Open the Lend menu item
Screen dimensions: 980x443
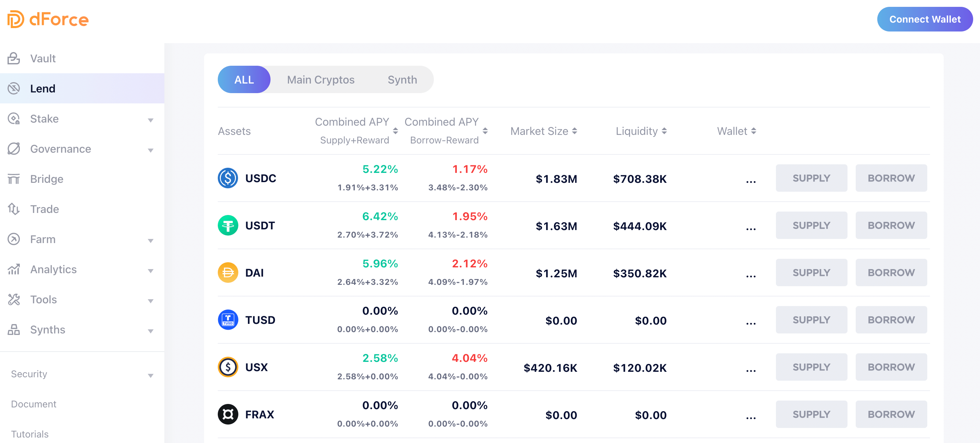[x=82, y=88]
